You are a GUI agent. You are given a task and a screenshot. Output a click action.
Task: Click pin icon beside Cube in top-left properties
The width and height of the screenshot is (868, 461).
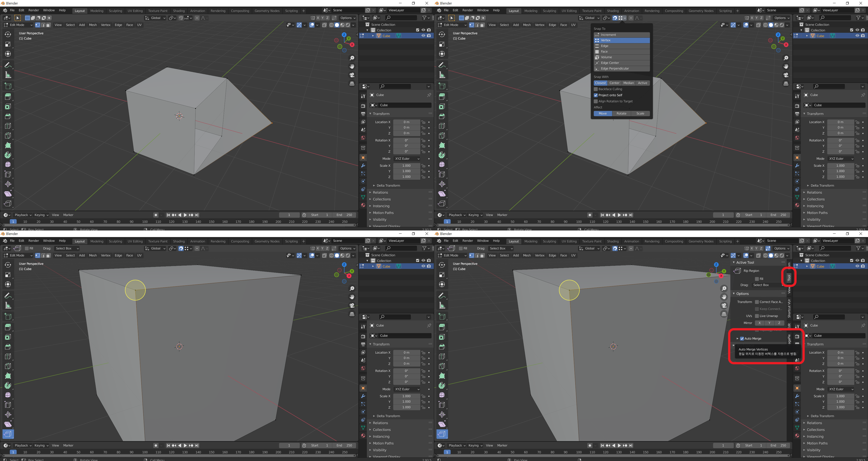point(429,95)
